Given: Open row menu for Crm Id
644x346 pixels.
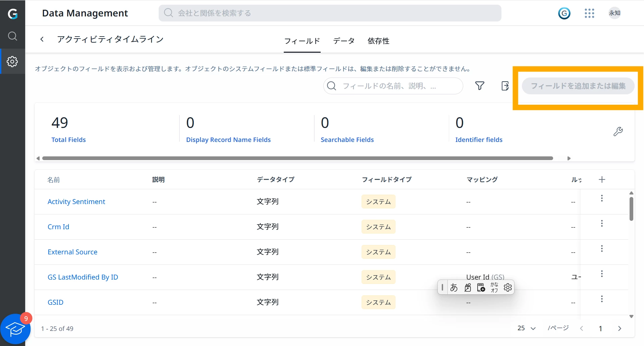Looking at the screenshot, I should coord(602,224).
